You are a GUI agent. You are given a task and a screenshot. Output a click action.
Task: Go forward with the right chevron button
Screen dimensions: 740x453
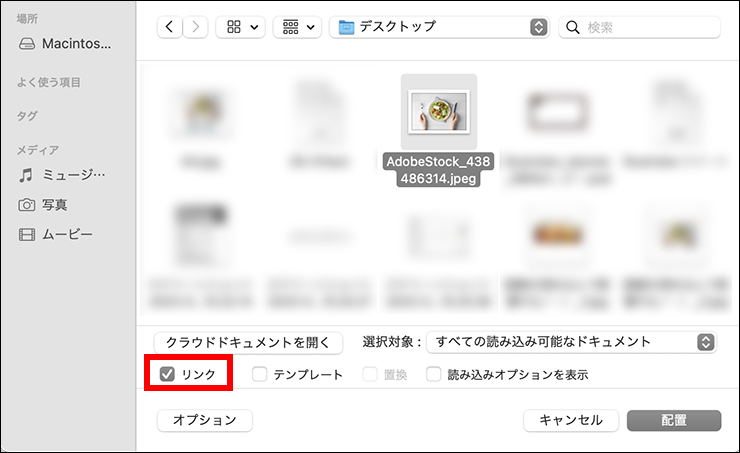click(195, 27)
